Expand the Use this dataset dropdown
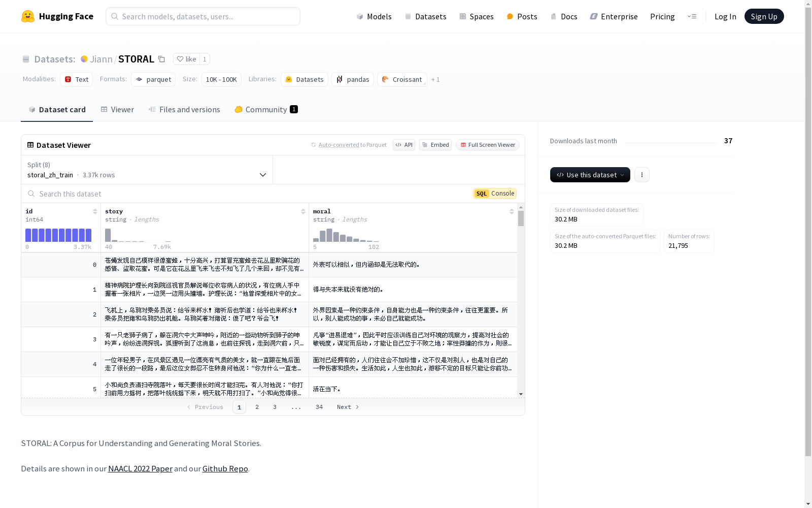 coord(590,175)
